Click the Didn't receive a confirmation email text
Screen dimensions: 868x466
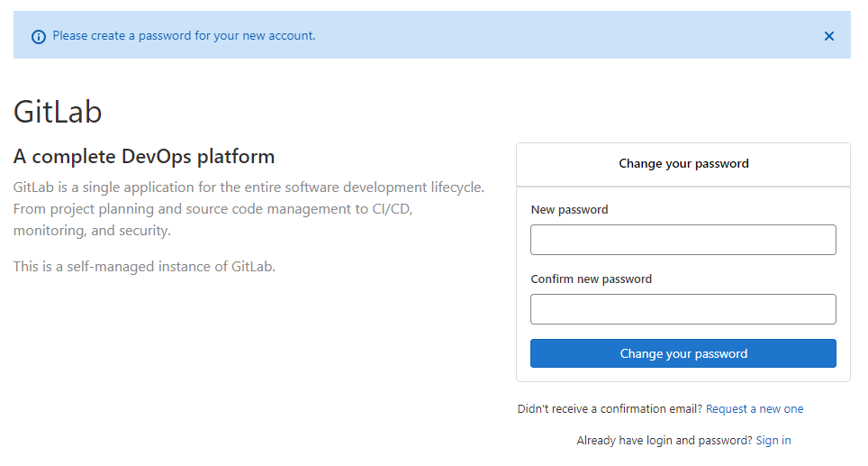click(x=610, y=408)
